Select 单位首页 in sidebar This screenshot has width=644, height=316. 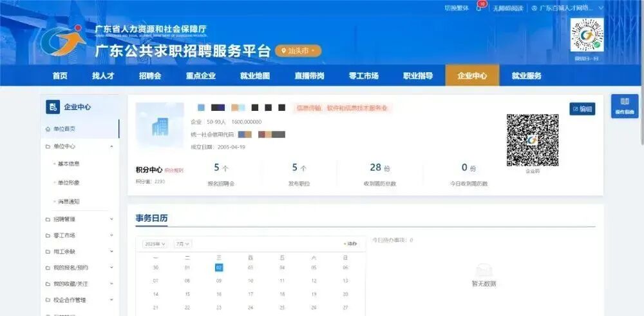click(x=80, y=129)
